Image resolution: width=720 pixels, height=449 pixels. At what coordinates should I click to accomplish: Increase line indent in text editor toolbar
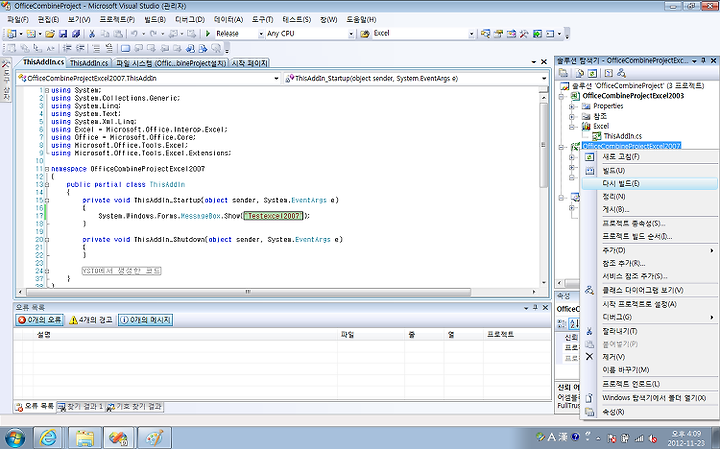click(x=80, y=48)
